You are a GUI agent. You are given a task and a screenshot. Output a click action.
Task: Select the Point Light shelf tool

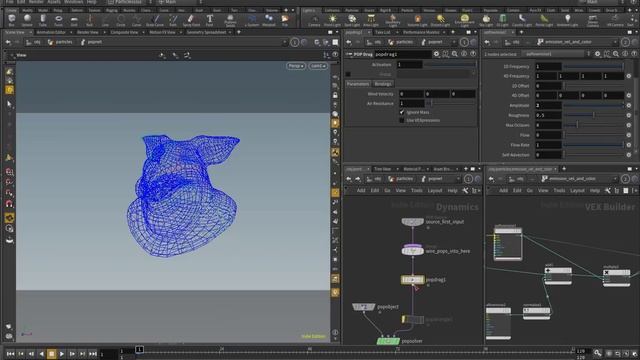click(x=333, y=20)
